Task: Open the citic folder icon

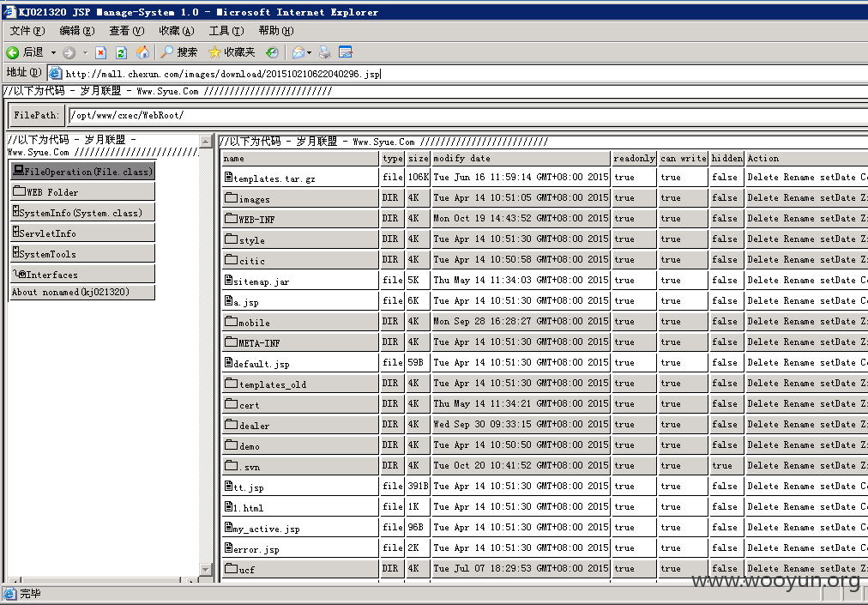Action: pyautogui.click(x=231, y=259)
